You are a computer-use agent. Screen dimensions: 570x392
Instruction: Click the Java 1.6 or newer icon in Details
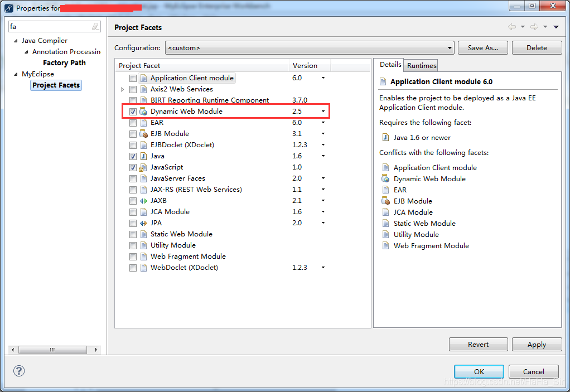tap(386, 137)
